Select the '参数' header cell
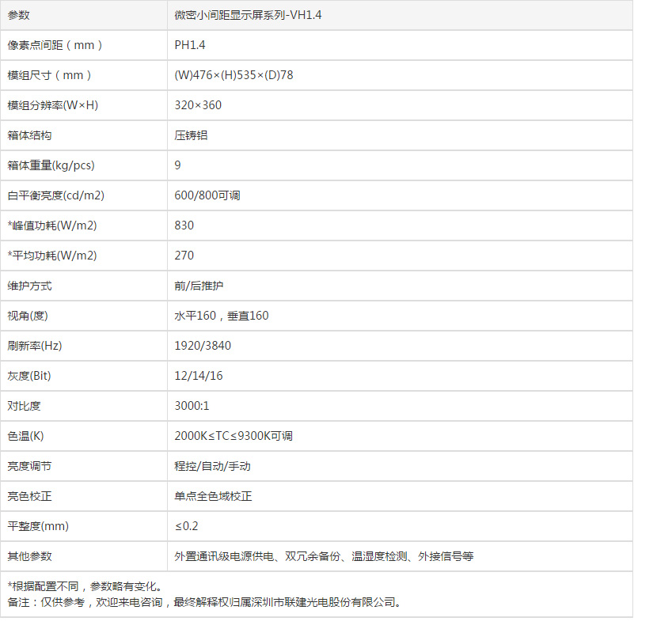672x629 pixels. 19,15
